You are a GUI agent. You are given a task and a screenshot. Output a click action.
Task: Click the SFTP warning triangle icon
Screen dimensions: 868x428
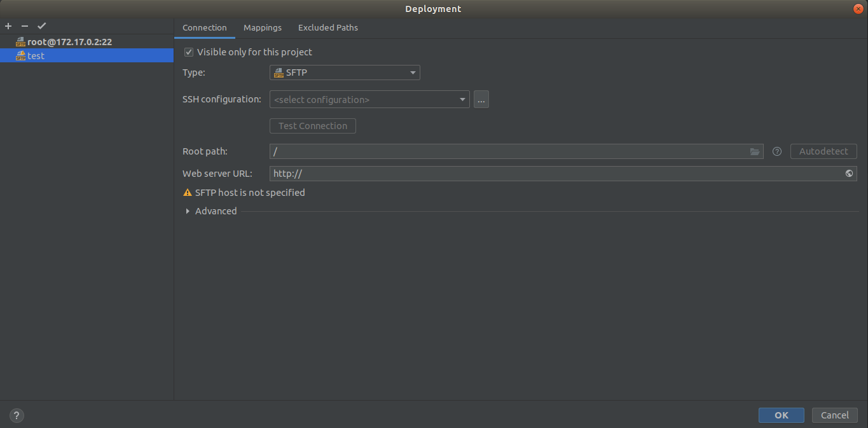tap(188, 192)
